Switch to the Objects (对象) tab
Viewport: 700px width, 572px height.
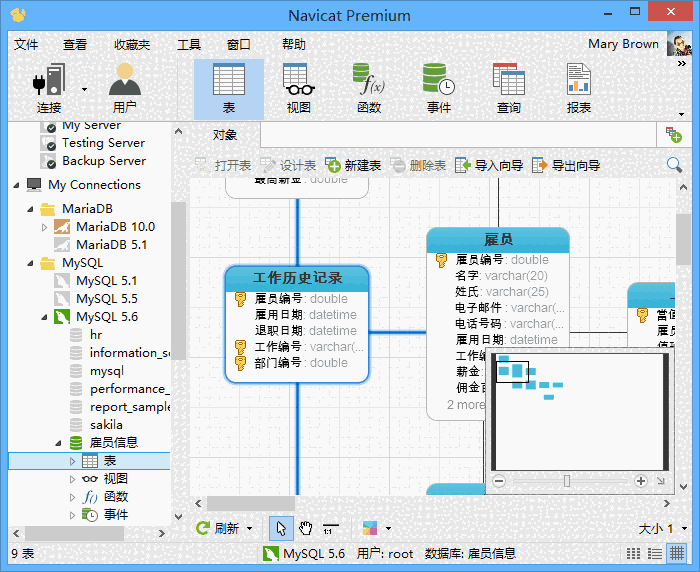tap(225, 135)
